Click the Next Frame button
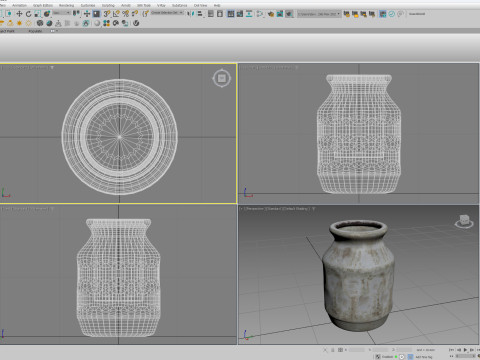The width and height of the screenshot is (480, 360). tap(472, 350)
